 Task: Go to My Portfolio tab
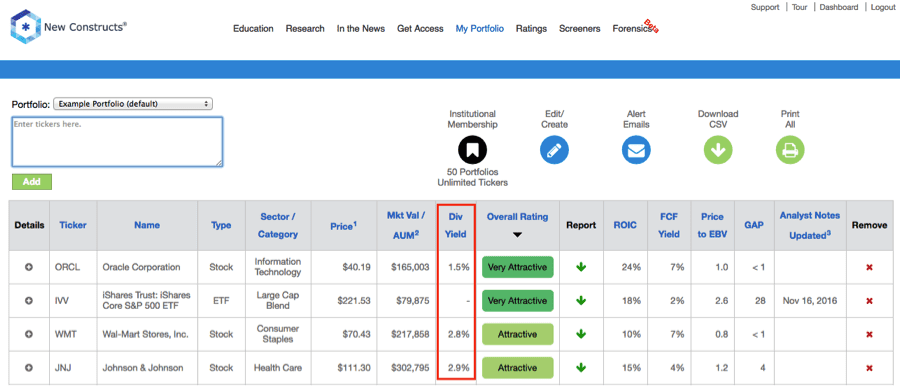pos(479,29)
